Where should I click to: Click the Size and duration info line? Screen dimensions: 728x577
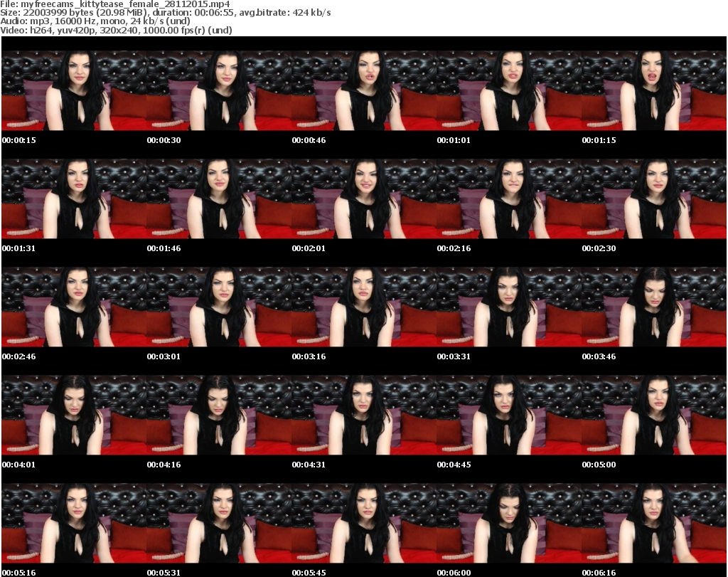point(166,13)
